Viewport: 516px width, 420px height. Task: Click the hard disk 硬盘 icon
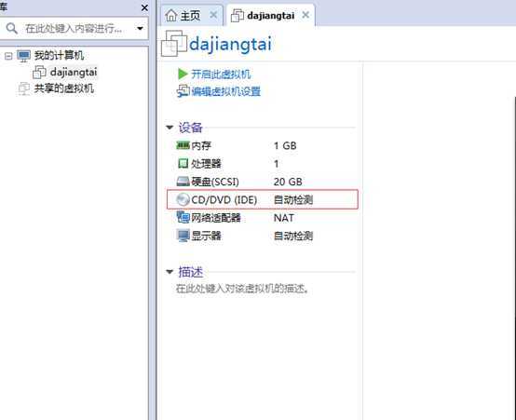183,181
